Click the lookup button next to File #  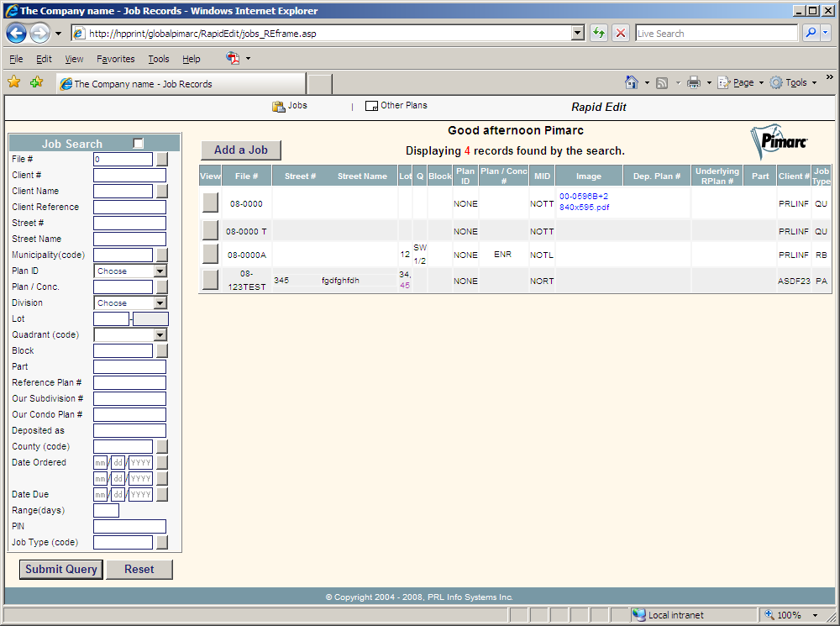162,159
